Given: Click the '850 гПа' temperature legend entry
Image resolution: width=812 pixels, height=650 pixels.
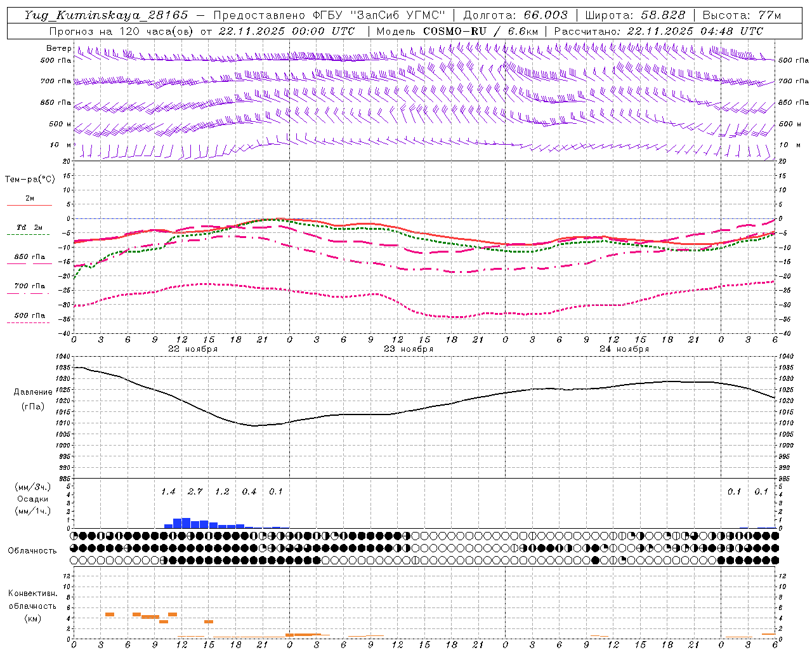Looking at the screenshot, I should (x=30, y=257).
